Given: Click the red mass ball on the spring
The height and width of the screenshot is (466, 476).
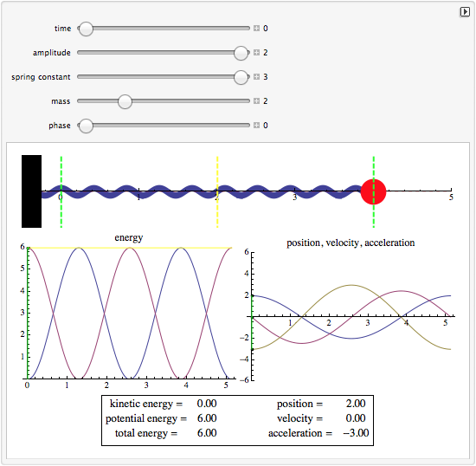Looking at the screenshot, I should 373,191.
